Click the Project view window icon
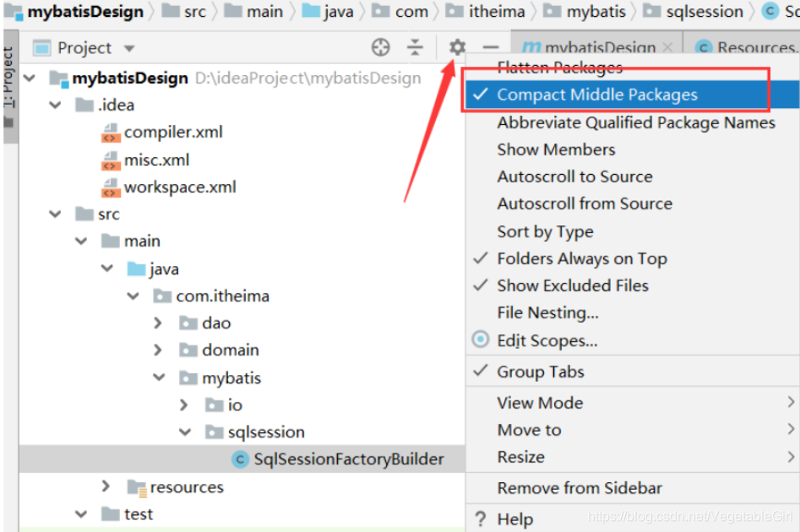Image resolution: width=800 pixels, height=532 pixels. pos(42,48)
